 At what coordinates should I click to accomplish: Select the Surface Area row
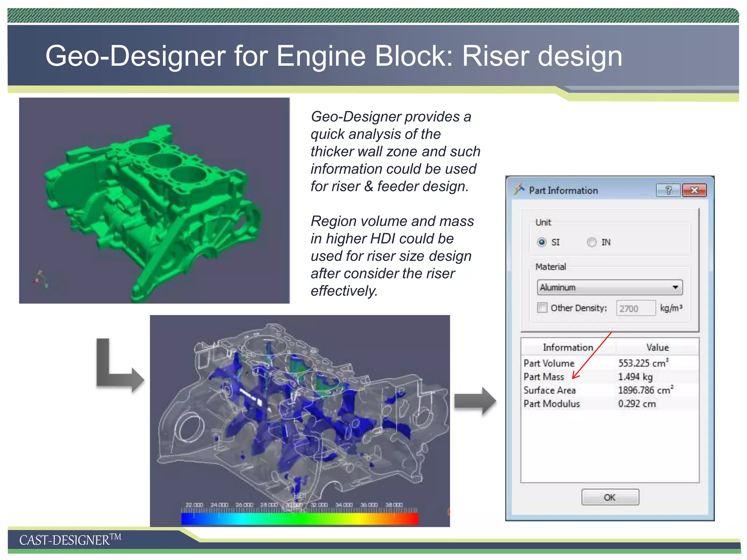point(610,390)
